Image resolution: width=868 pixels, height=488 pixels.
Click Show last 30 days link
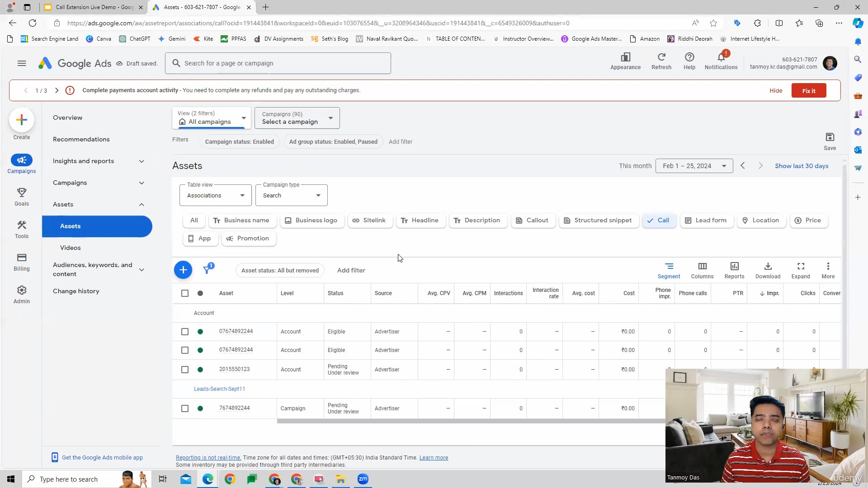coord(802,166)
